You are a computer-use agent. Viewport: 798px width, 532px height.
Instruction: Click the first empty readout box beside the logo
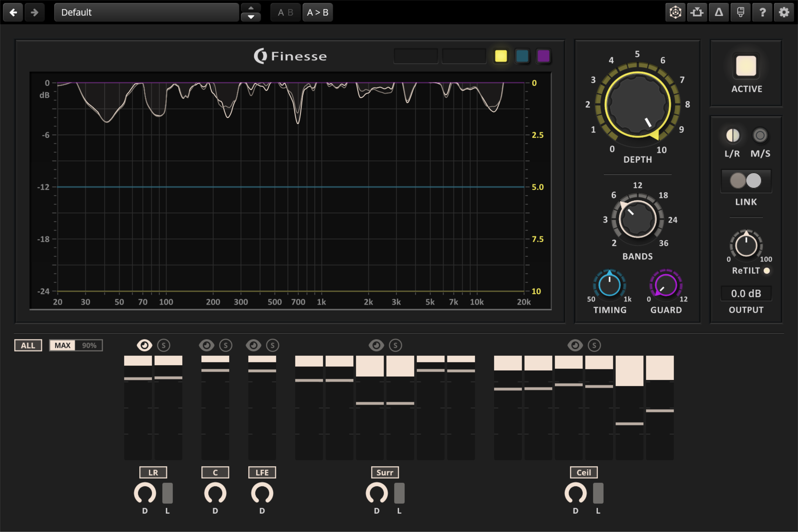click(x=416, y=56)
